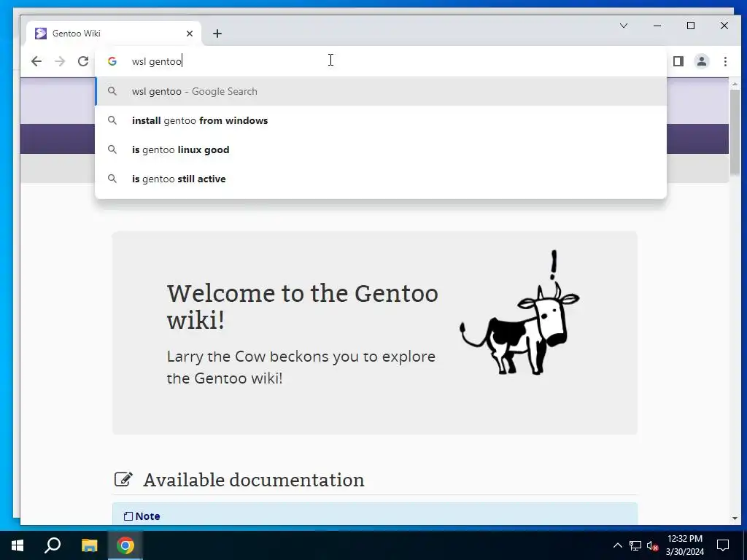This screenshot has width=747, height=560.
Task: Open Chrome's three-dot menu
Action: coord(725,61)
